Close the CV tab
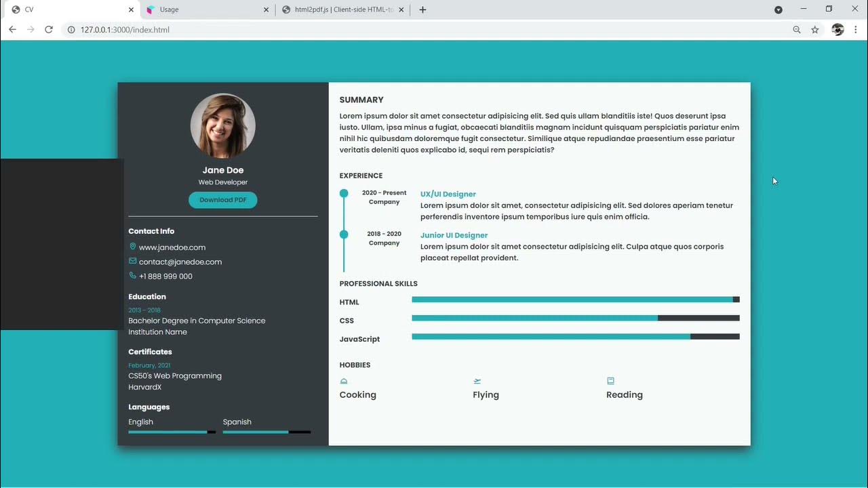Image resolution: width=868 pixels, height=488 pixels. click(x=132, y=10)
